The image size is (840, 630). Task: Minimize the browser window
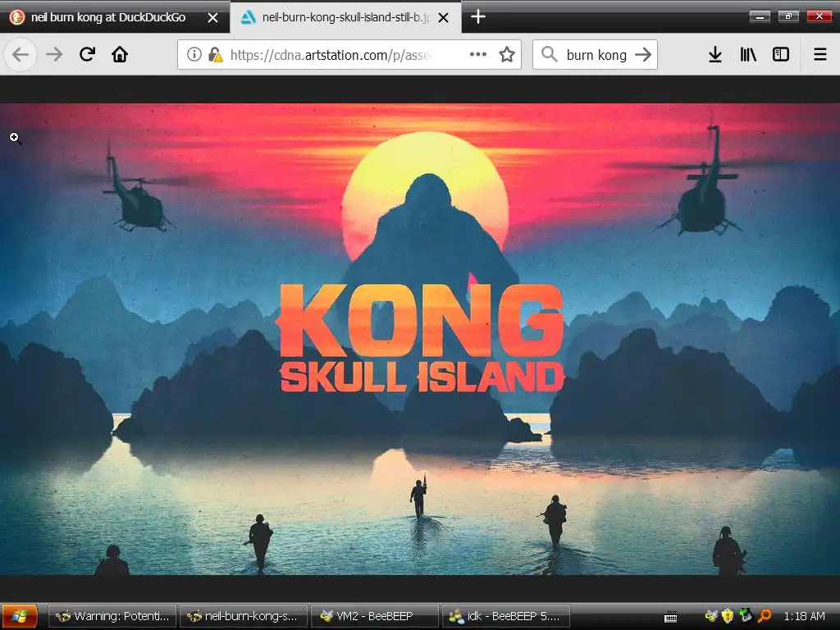pos(760,16)
